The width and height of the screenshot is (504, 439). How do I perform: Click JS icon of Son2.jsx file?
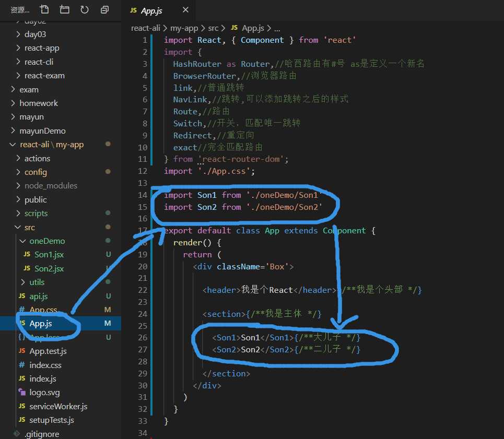(x=27, y=268)
